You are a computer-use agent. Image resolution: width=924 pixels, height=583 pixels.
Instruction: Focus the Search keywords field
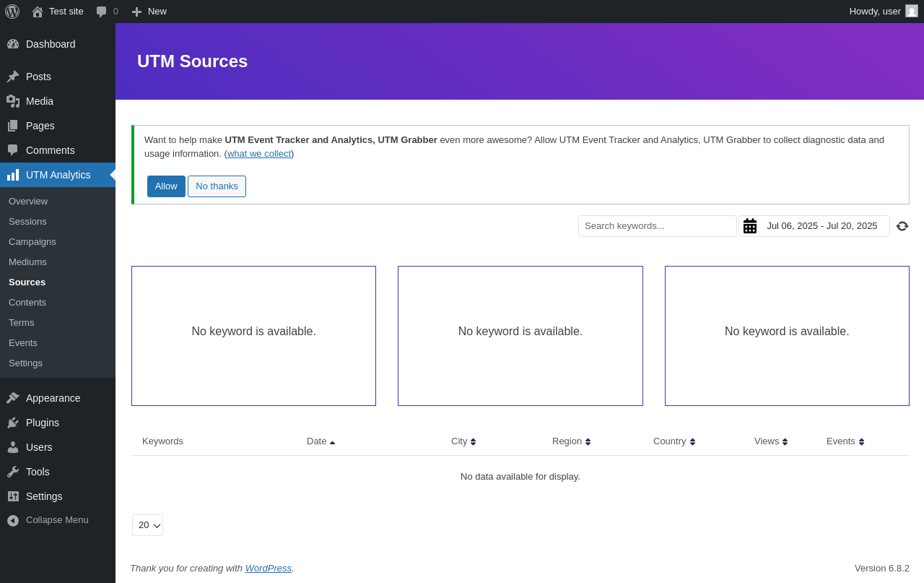coord(658,226)
